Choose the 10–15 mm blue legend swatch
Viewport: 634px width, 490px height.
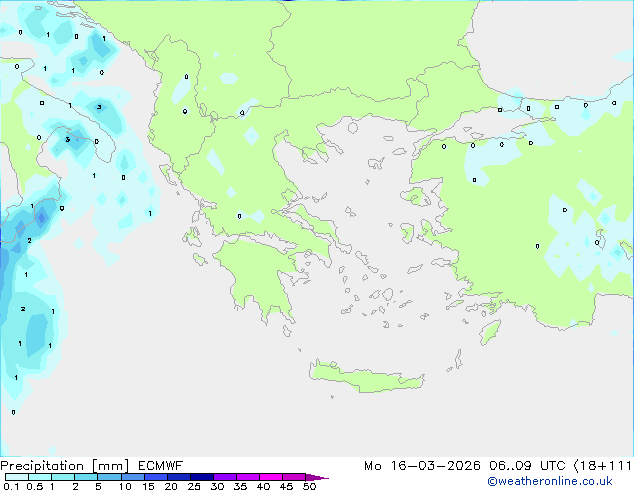[132, 477]
